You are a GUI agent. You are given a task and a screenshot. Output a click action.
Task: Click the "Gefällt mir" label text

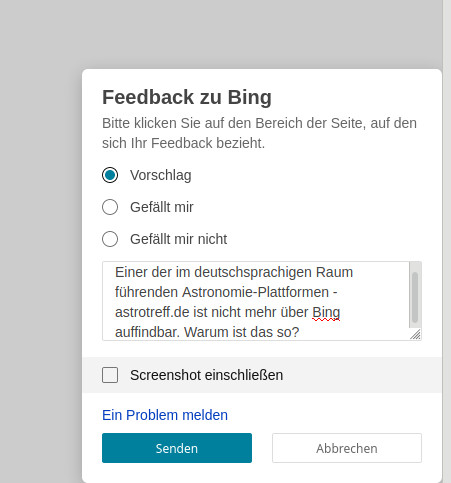click(162, 207)
